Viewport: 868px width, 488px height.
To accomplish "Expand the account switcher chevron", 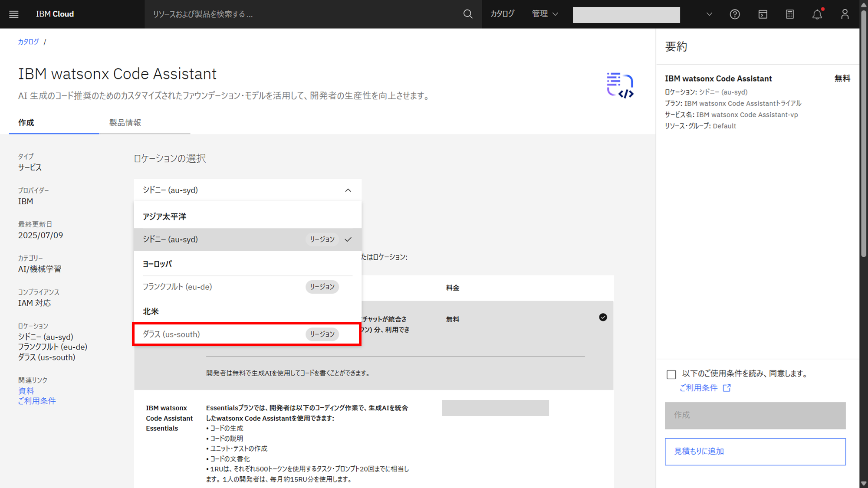I will click(x=709, y=14).
